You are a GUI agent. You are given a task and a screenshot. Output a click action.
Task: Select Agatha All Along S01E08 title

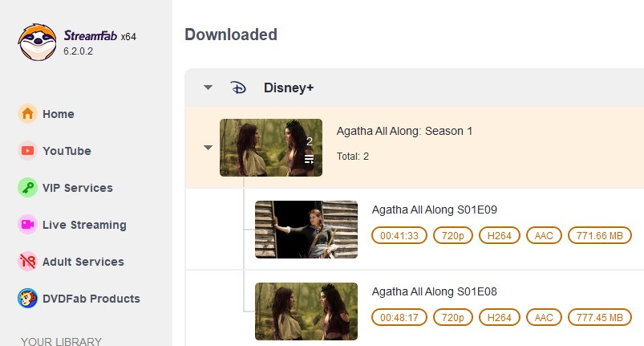[435, 291]
